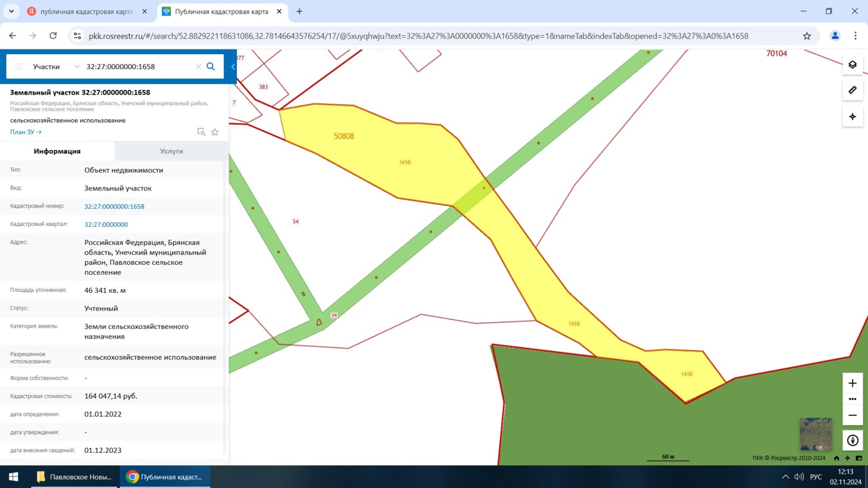This screenshot has height=488, width=868.
Task: Open the map layers panel
Action: click(x=852, y=65)
